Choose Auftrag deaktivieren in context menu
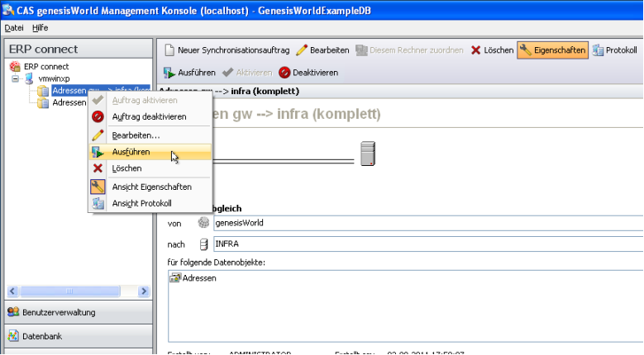Viewport: 644px width, 355px height. (149, 116)
